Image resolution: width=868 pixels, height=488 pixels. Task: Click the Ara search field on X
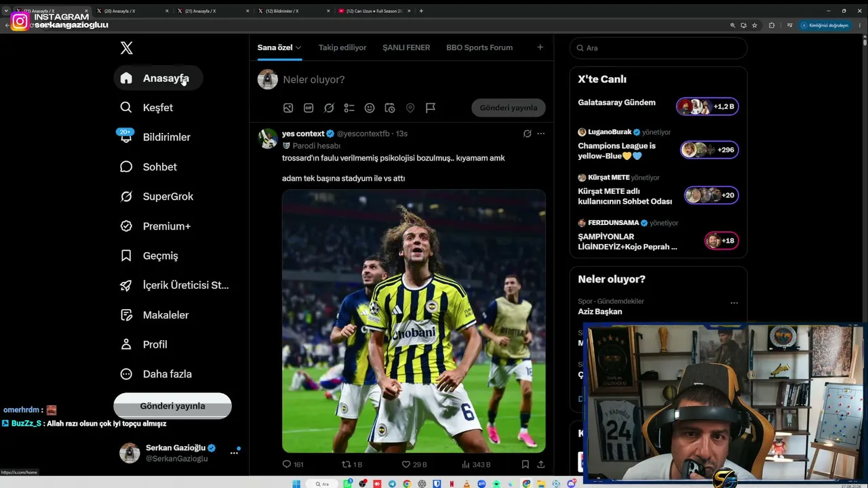point(658,48)
